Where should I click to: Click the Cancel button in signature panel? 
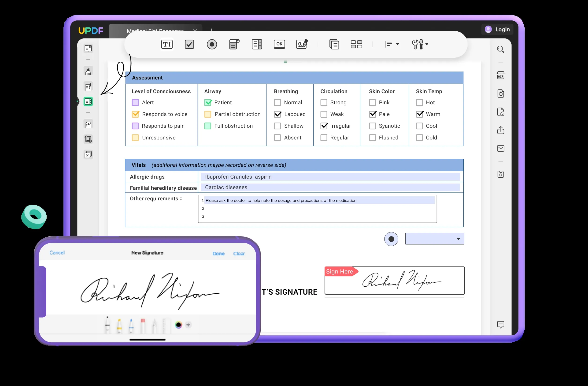57,252
